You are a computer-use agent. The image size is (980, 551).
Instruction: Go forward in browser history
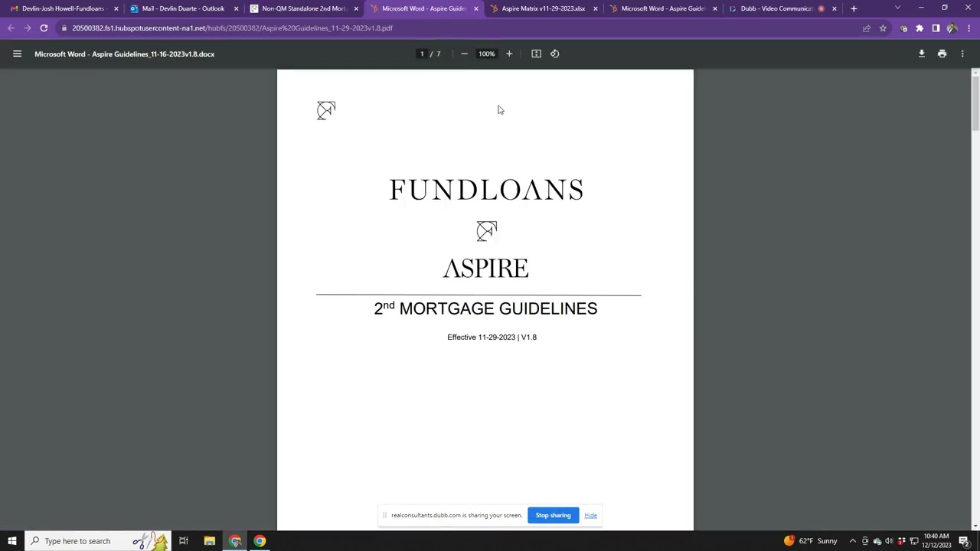[28, 28]
